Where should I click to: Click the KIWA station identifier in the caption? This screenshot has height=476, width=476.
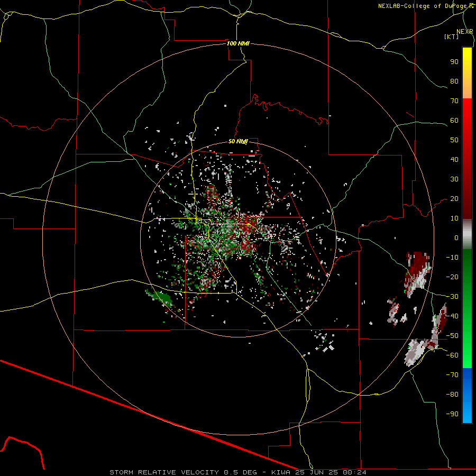pyautogui.click(x=281, y=472)
